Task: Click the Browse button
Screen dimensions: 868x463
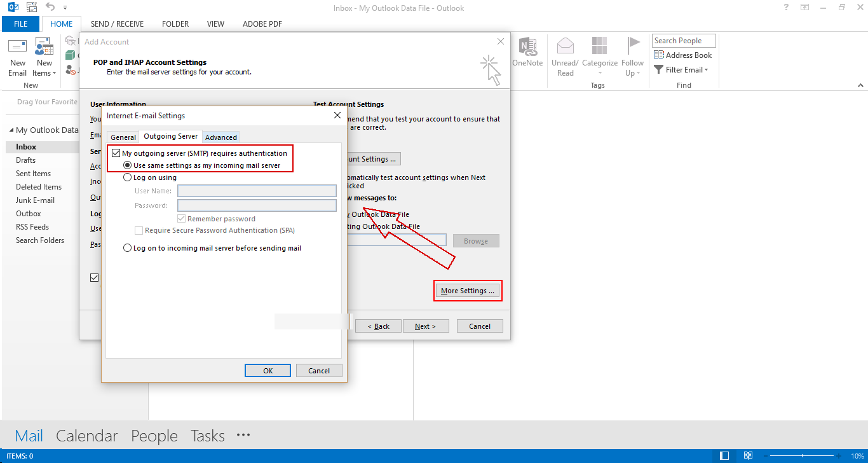Action: pos(476,241)
